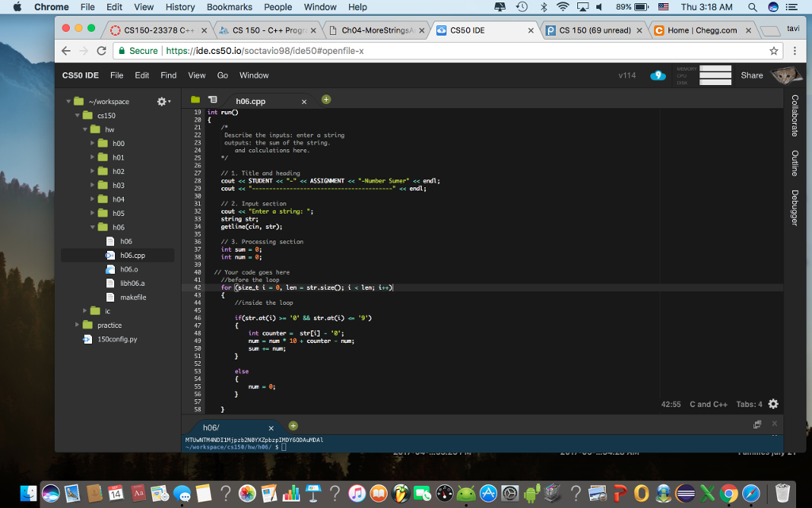Open a new terminal tab with plus icon

click(x=293, y=427)
